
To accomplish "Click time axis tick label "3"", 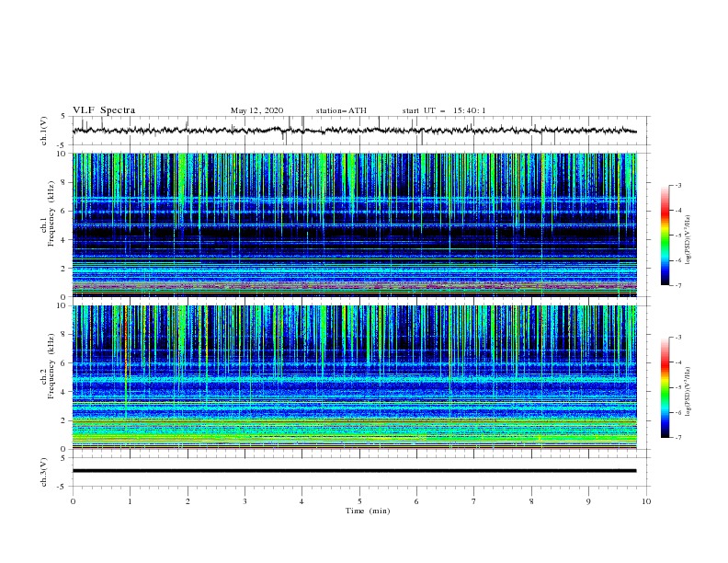I will (x=245, y=501).
